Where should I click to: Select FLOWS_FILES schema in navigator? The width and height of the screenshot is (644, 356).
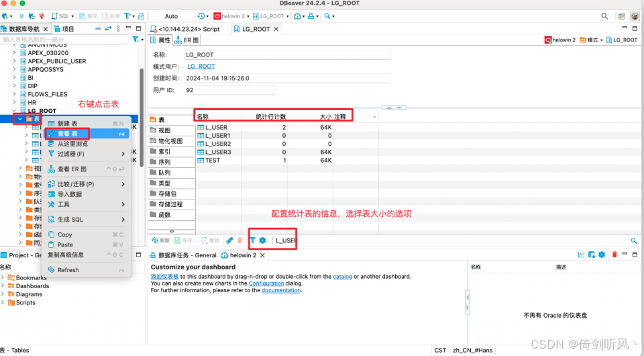point(47,94)
